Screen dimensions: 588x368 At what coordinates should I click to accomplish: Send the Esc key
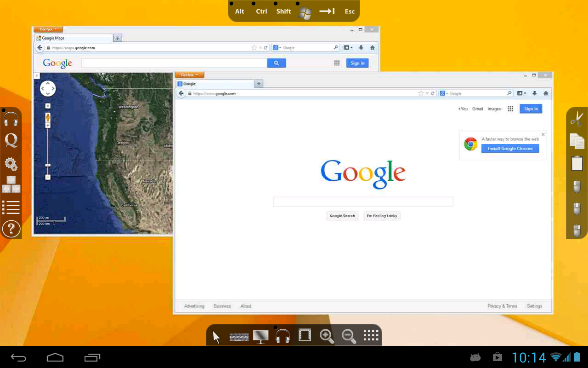[x=350, y=11]
